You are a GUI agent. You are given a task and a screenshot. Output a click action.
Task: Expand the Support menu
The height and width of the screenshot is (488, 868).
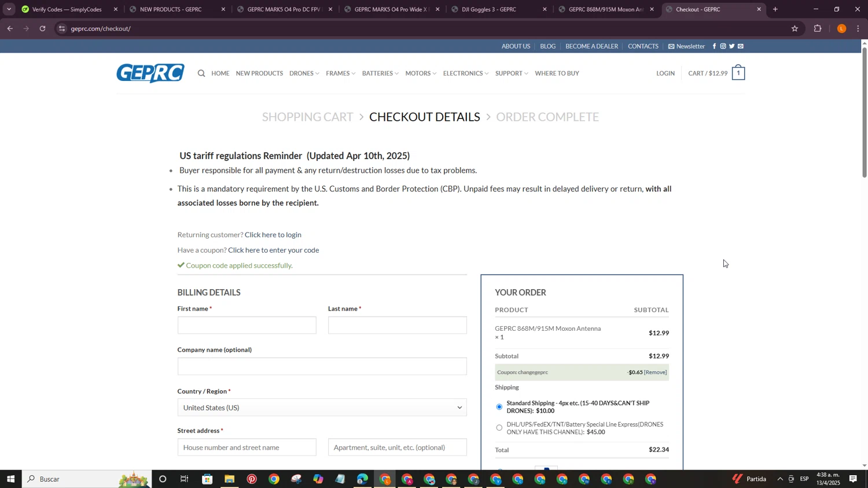click(x=512, y=73)
